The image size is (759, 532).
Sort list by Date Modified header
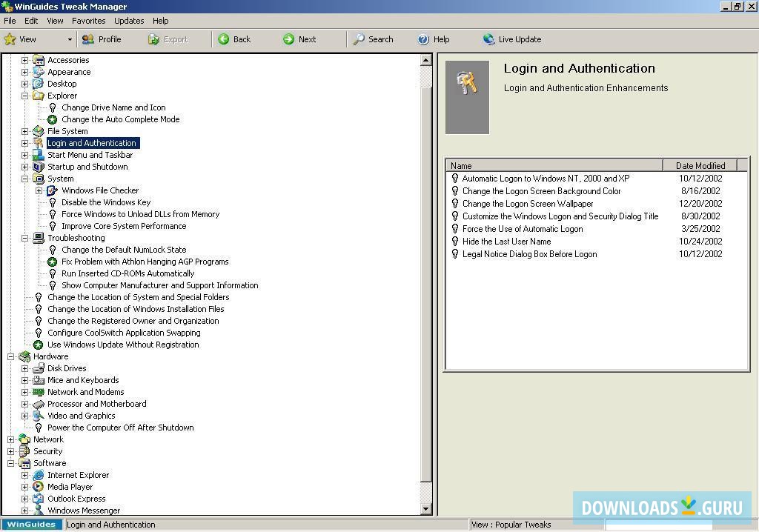coord(700,165)
